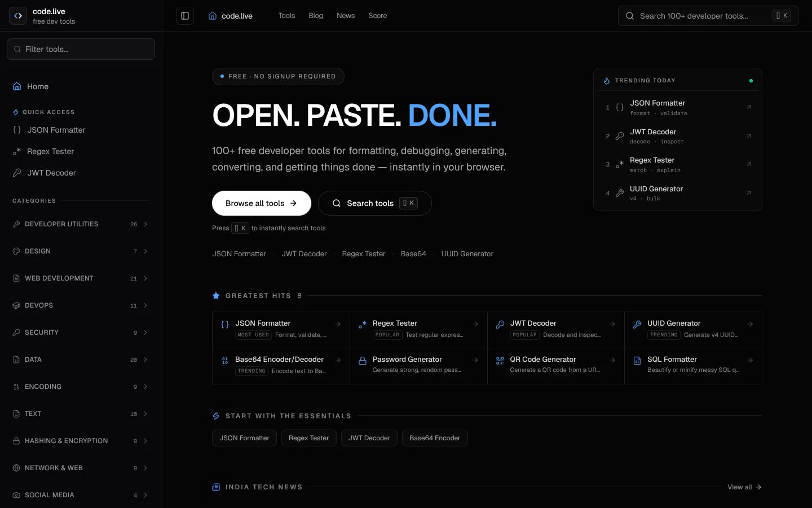
Task: Click the Base64 Encoder essentials chip
Action: (x=435, y=438)
